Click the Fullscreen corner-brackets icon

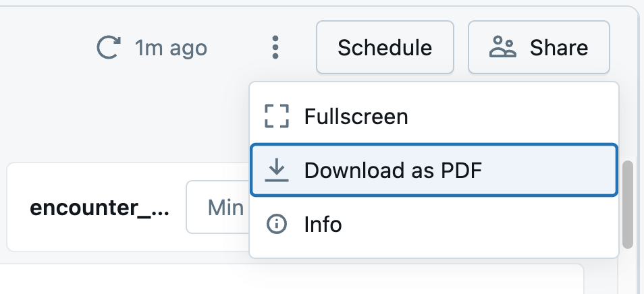click(276, 117)
